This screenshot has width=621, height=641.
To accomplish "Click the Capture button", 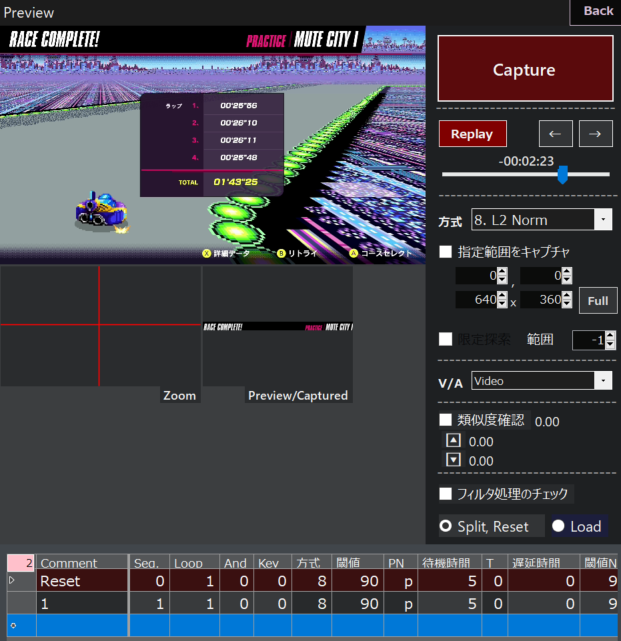I will [525, 69].
